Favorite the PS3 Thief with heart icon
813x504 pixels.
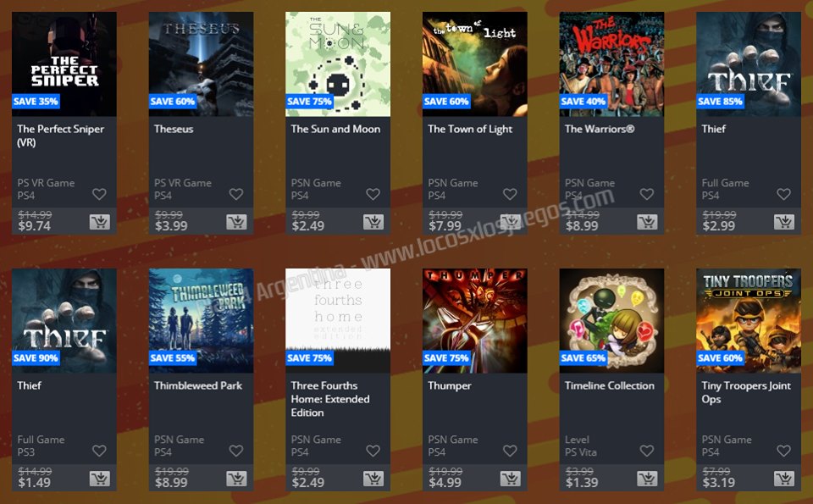[x=99, y=451]
